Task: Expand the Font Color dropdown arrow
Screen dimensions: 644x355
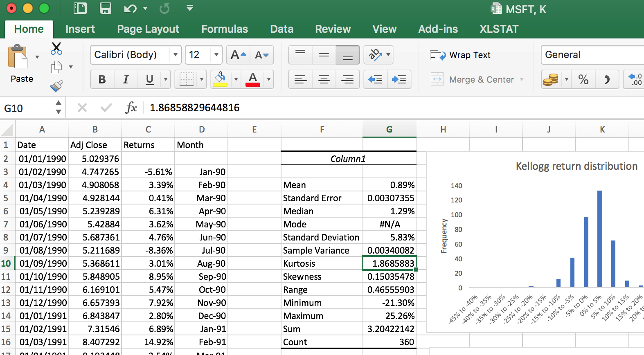Action: 269,79
